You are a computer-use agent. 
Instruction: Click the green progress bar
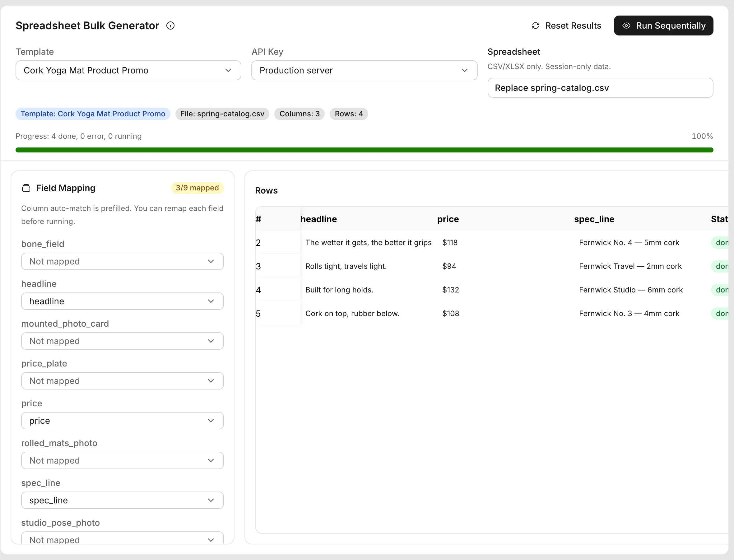364,150
